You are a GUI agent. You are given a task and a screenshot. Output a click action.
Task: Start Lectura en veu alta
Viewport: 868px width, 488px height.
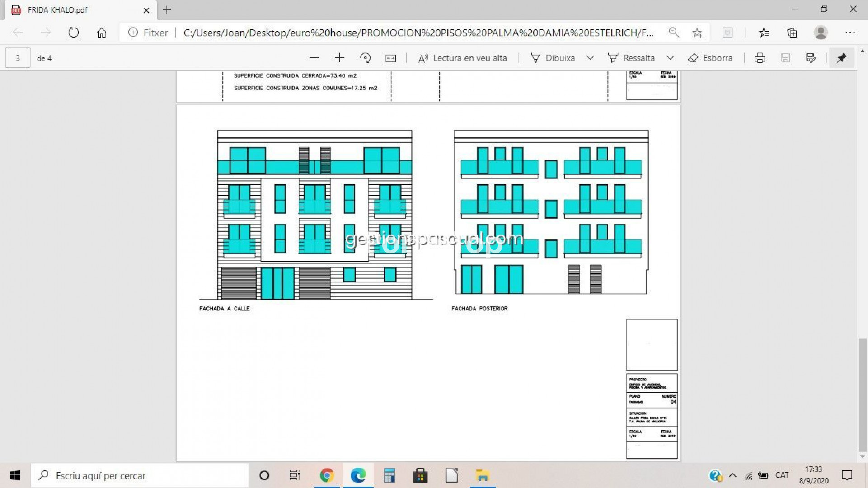pos(462,58)
